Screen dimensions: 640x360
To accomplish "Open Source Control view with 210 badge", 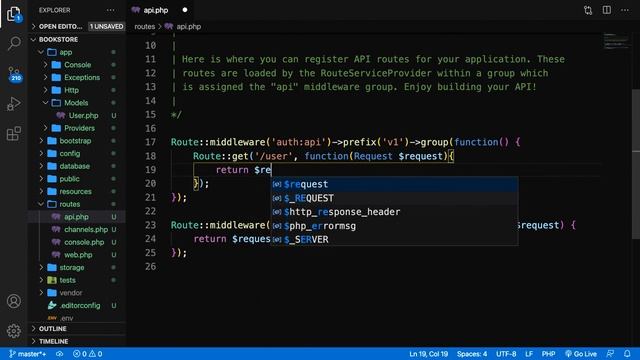I will tap(14, 74).
